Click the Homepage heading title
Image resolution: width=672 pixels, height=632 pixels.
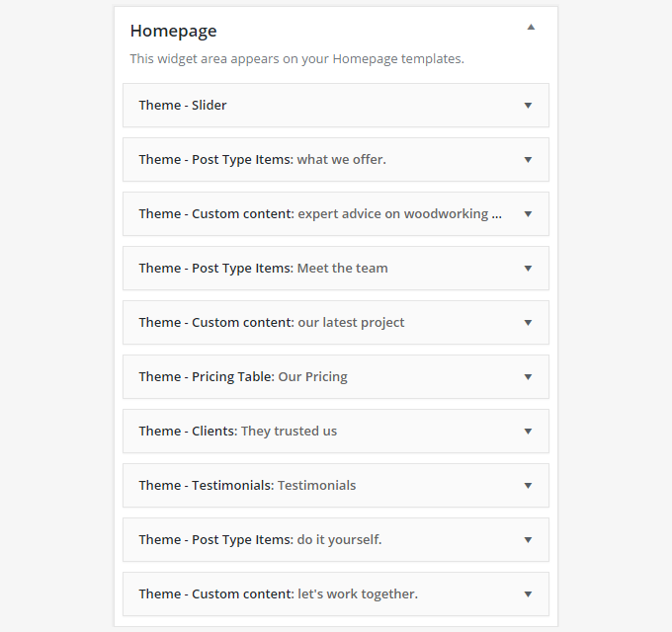tap(174, 32)
